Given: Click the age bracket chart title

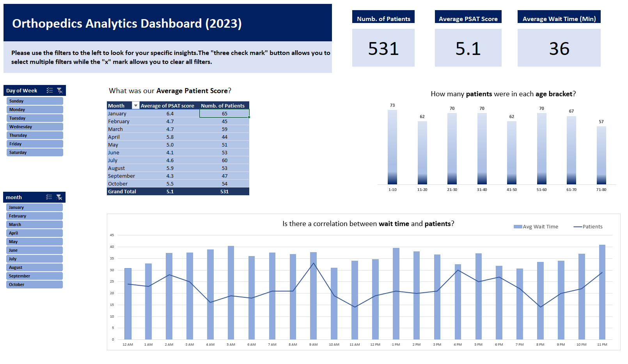Looking at the screenshot, I should 503,94.
